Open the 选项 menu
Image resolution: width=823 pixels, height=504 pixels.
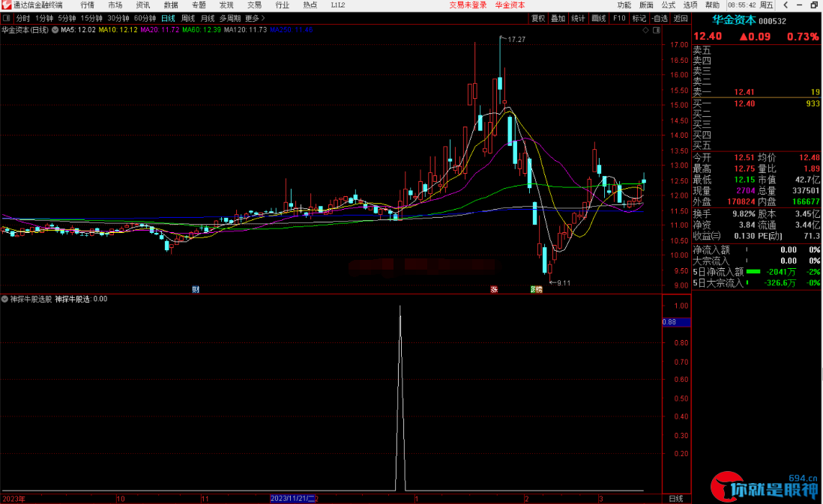tap(690, 4)
